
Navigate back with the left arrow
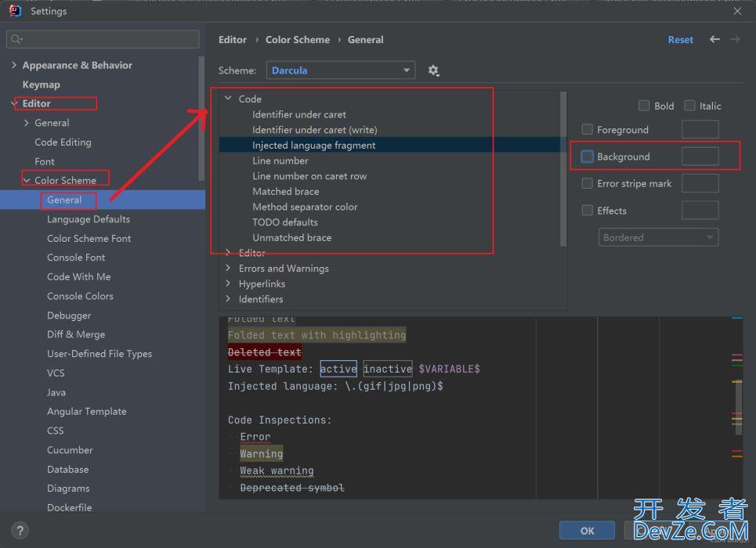714,39
